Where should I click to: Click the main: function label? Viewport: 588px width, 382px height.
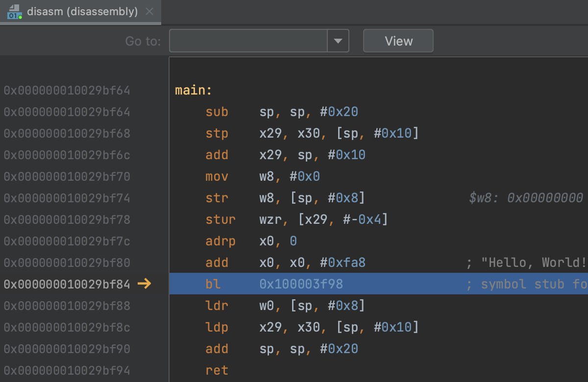194,91
